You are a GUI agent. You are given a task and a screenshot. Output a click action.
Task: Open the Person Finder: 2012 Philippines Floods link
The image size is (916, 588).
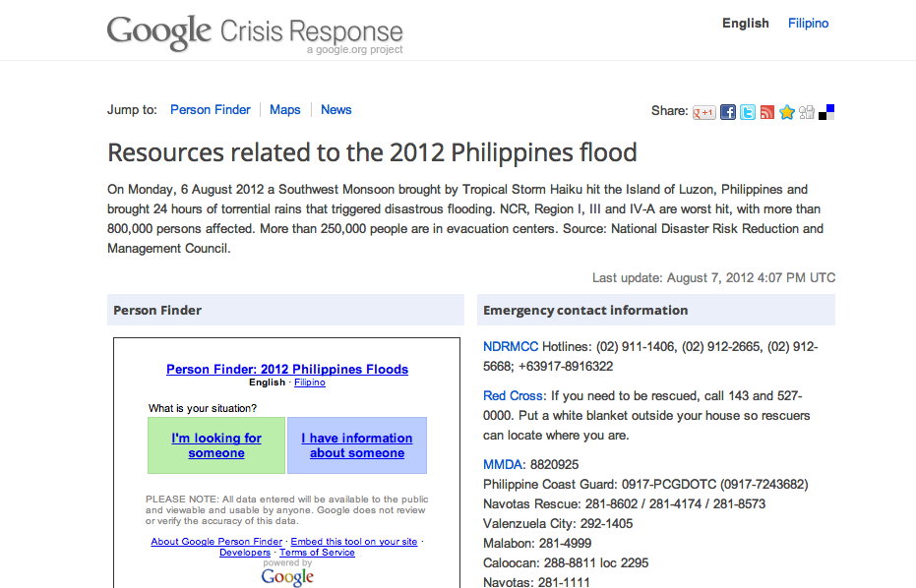click(286, 369)
